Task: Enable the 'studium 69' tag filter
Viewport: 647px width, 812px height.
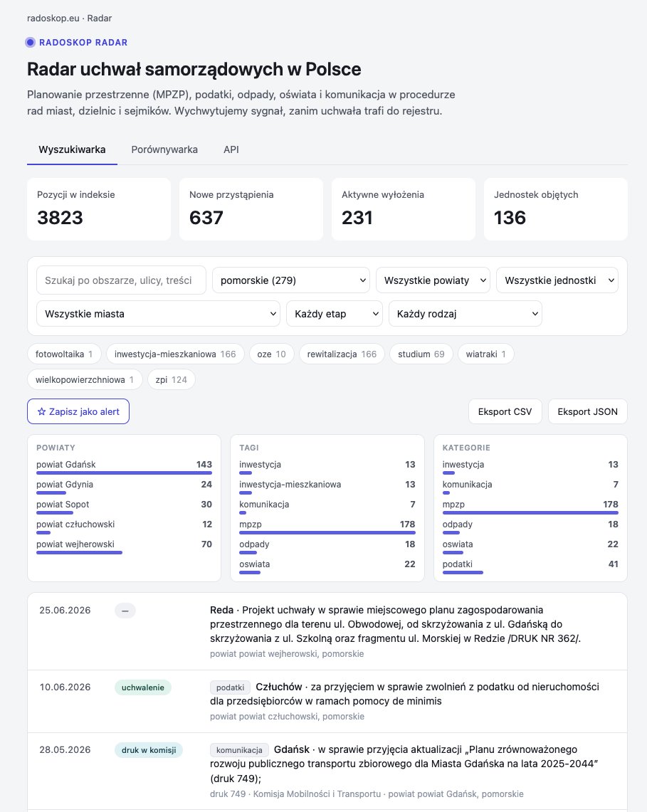Action: point(421,354)
